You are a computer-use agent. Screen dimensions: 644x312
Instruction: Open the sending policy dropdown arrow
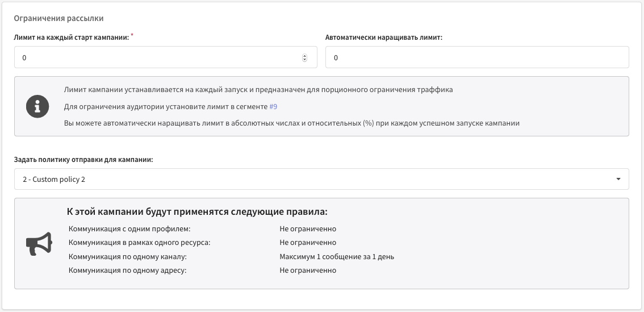618,179
